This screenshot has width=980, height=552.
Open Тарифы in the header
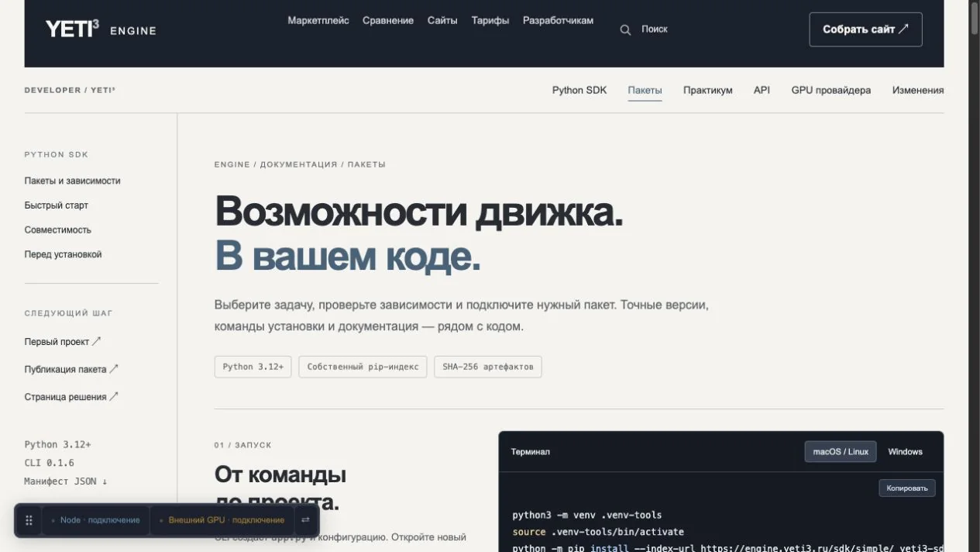490,21
